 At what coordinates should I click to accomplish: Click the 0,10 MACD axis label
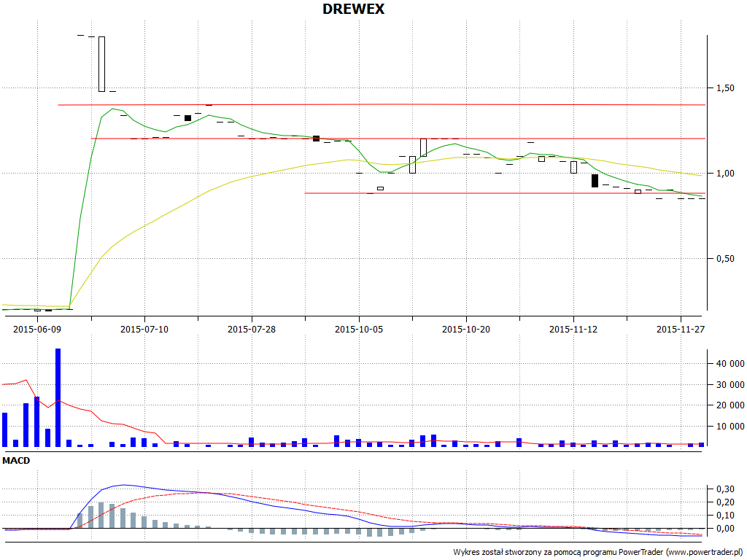point(726,516)
